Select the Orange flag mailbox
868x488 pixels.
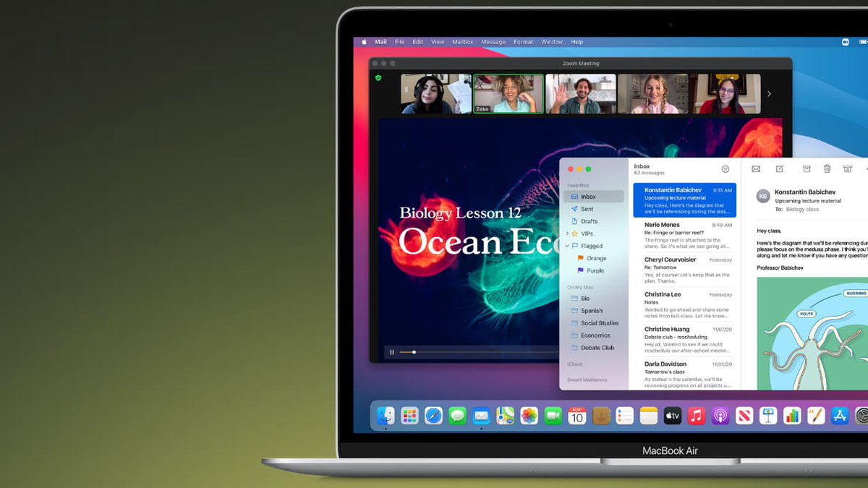pos(594,258)
